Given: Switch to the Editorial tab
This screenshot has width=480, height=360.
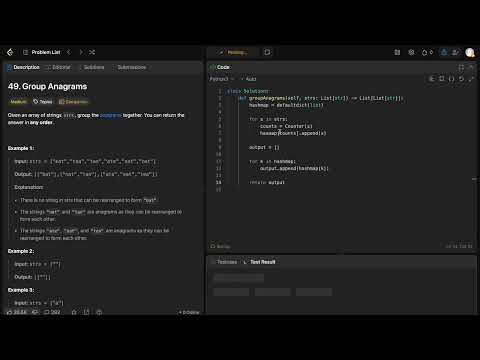Looking at the screenshot, I should point(59,67).
